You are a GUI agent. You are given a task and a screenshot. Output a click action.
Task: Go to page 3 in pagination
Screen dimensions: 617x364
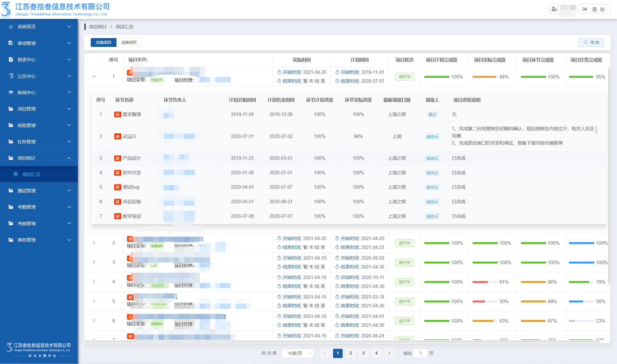363,353
